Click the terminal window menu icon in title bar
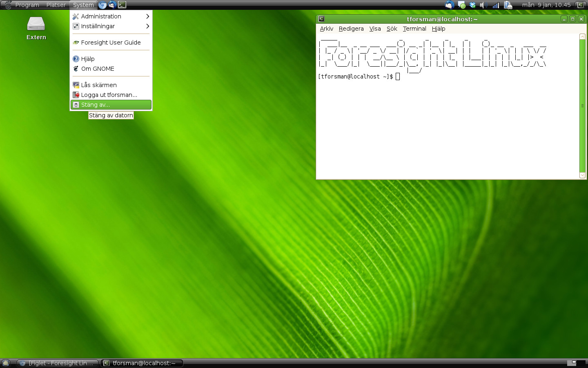The height and width of the screenshot is (368, 588). (321, 19)
